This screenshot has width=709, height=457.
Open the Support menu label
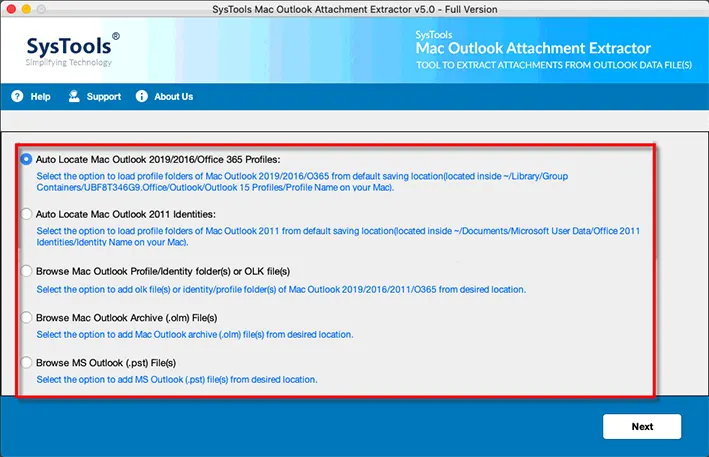pos(104,97)
